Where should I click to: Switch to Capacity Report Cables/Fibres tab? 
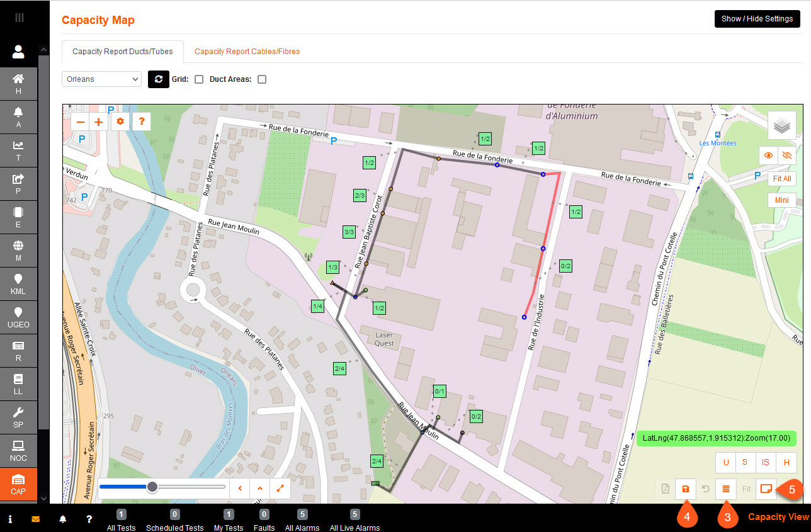click(x=247, y=52)
